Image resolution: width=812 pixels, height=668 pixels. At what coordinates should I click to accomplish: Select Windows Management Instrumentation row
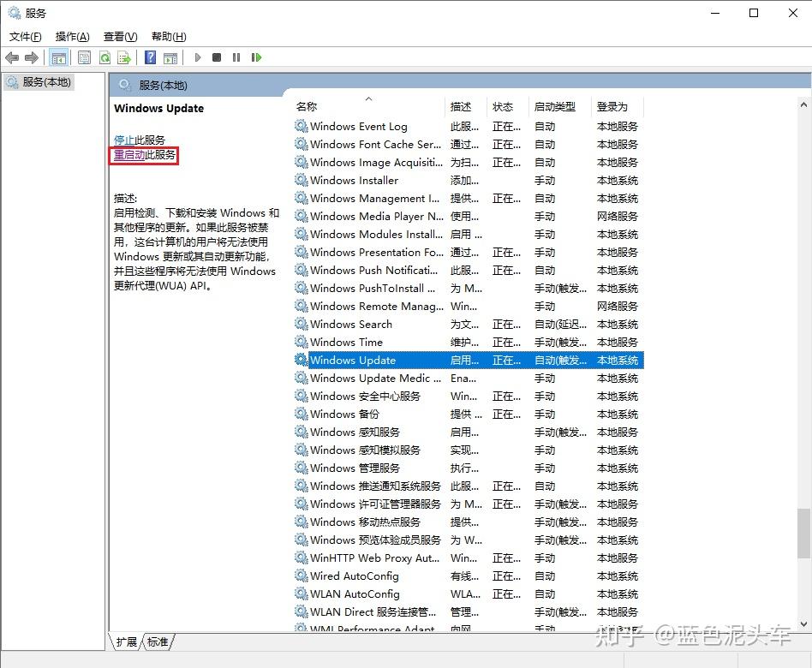[x=469, y=199]
